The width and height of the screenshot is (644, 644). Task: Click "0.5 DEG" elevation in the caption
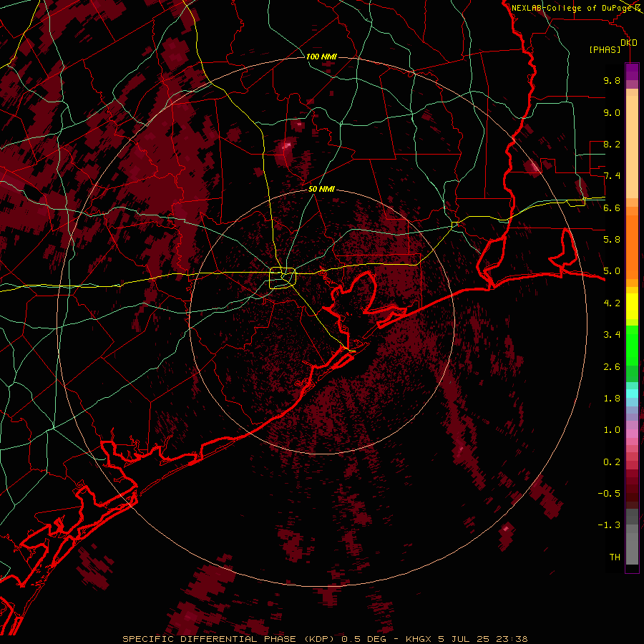tap(364, 639)
